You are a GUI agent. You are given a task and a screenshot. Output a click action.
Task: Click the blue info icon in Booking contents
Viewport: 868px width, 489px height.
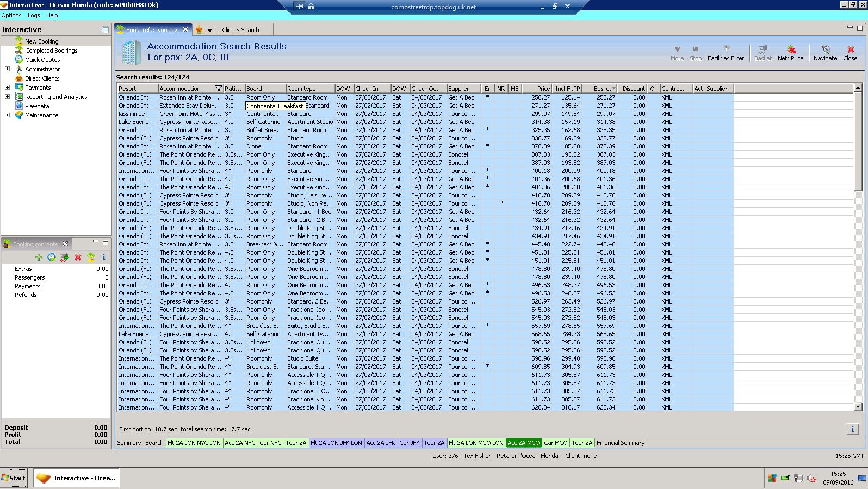[103, 257]
